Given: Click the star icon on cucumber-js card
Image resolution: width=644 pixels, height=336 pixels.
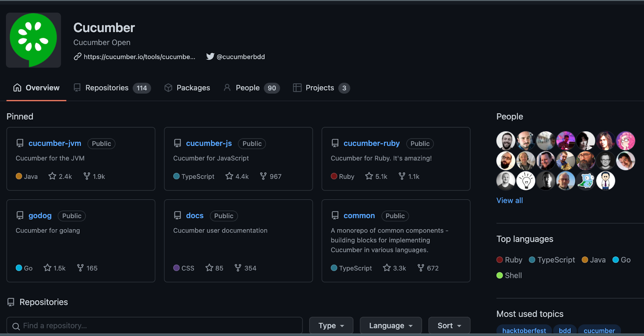Looking at the screenshot, I should click(x=229, y=176).
